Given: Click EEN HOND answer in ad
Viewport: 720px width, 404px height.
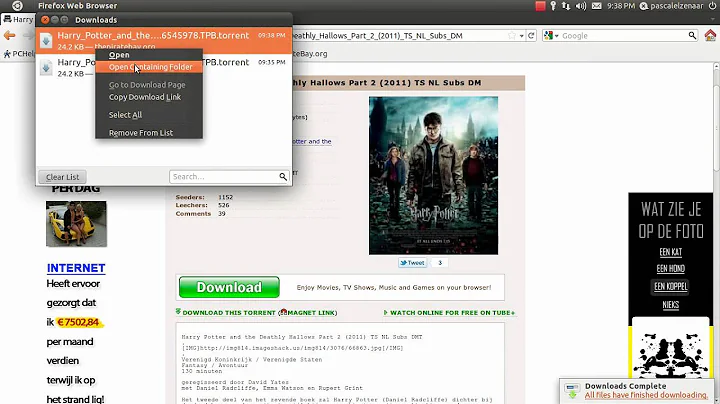Looking at the screenshot, I should pos(670,269).
